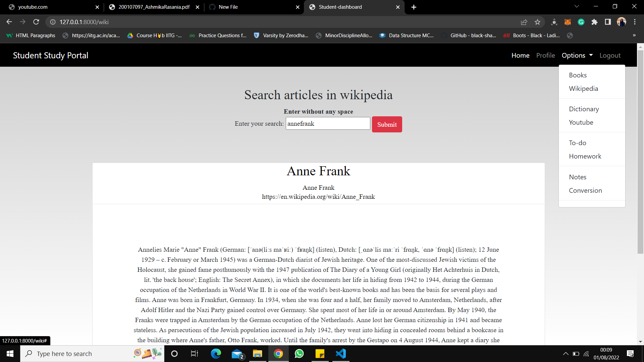Open Microsoft Edge from the taskbar
This screenshot has width=644, height=362.
pos(216,354)
